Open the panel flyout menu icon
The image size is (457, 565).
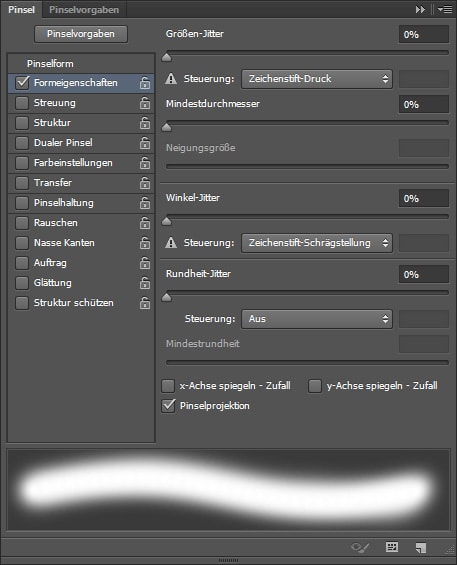coord(445,9)
